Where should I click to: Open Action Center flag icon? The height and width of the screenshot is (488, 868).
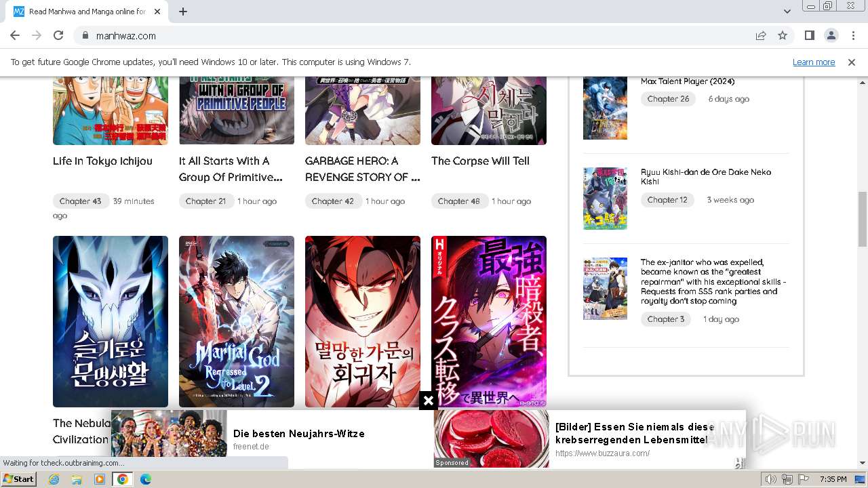(x=804, y=479)
